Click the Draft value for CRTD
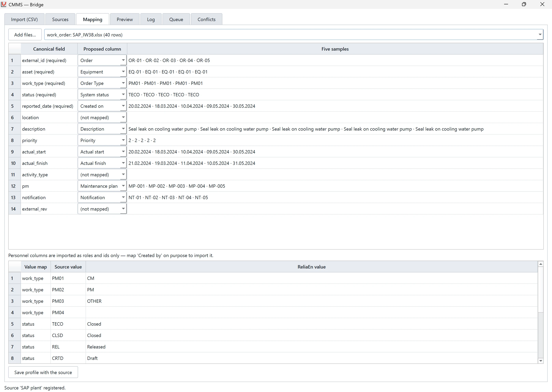552x392 pixels. point(311,358)
